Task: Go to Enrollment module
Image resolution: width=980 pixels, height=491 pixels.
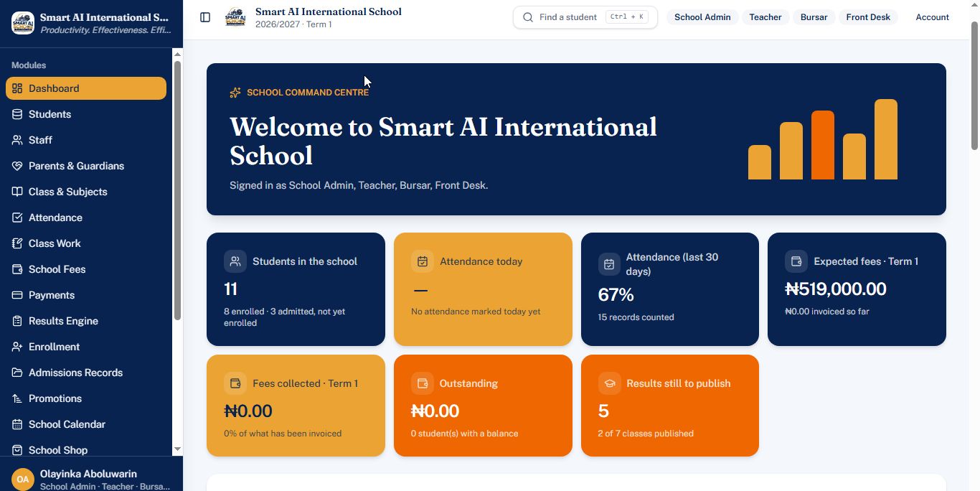Action: click(x=86, y=347)
